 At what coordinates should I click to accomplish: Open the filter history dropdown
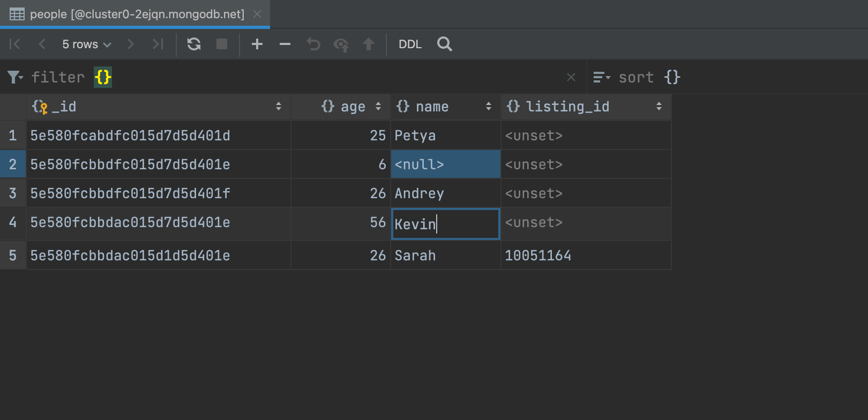[16, 77]
